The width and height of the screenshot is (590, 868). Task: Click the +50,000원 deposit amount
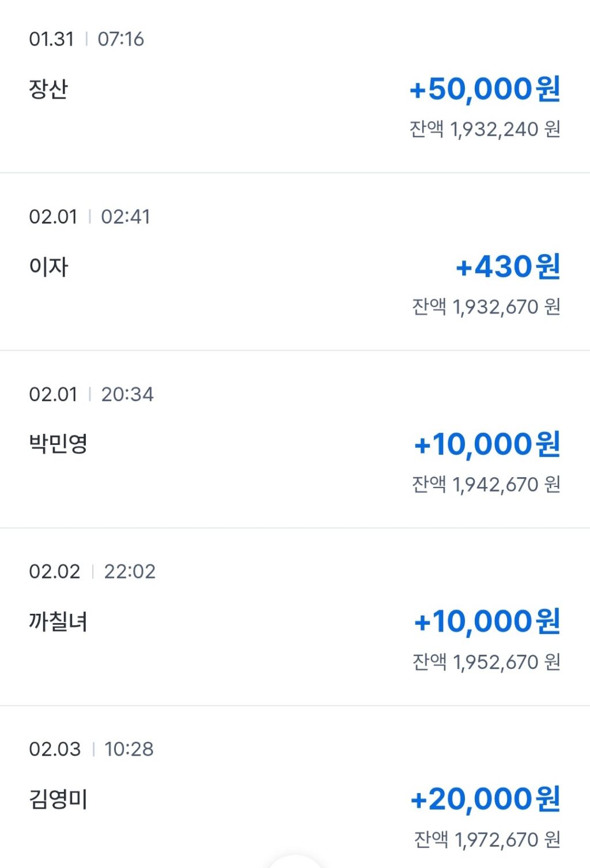485,89
